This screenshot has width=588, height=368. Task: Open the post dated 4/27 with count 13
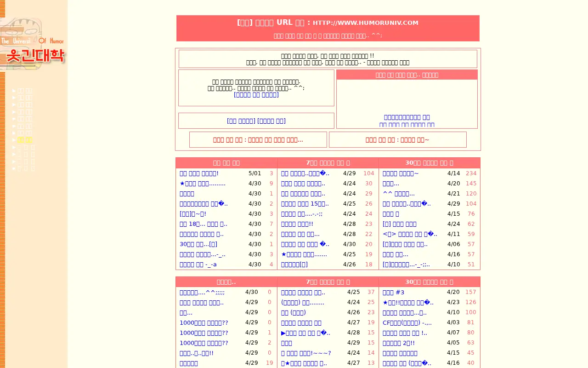304,363
